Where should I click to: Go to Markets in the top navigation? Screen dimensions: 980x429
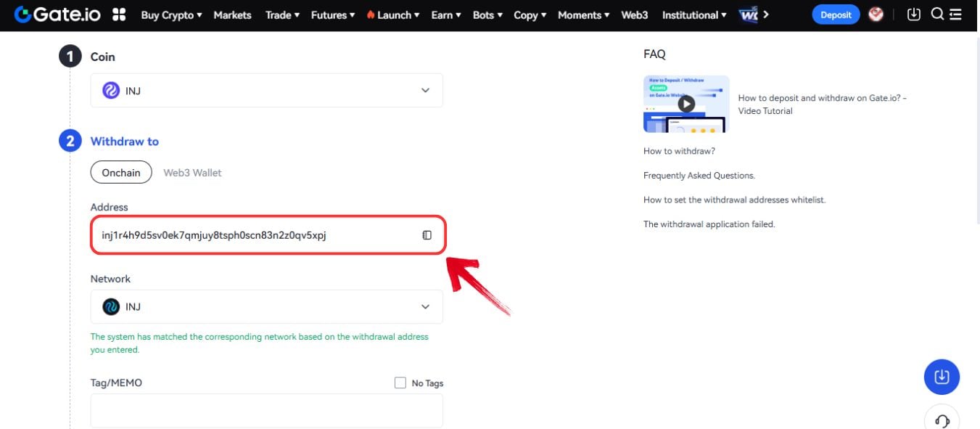pos(232,15)
